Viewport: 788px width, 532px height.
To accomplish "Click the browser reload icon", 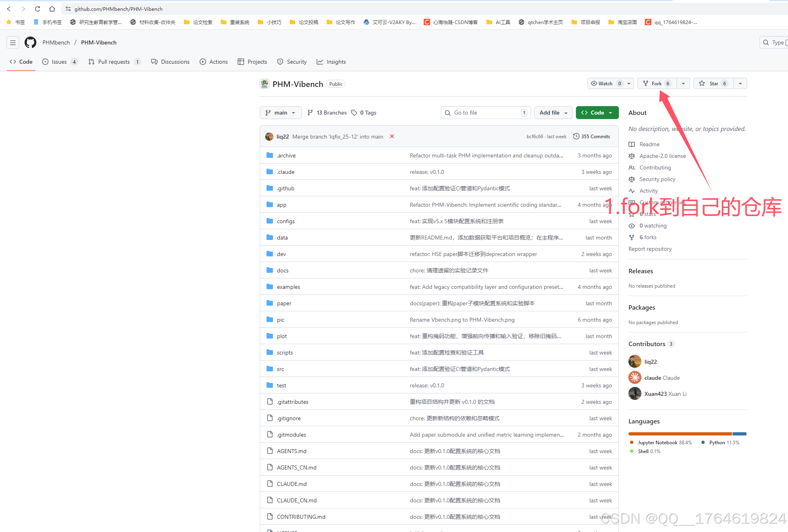I will pyautogui.click(x=37, y=9).
